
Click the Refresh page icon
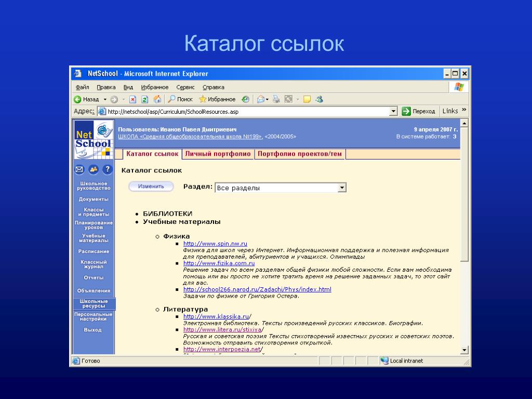tap(144, 99)
